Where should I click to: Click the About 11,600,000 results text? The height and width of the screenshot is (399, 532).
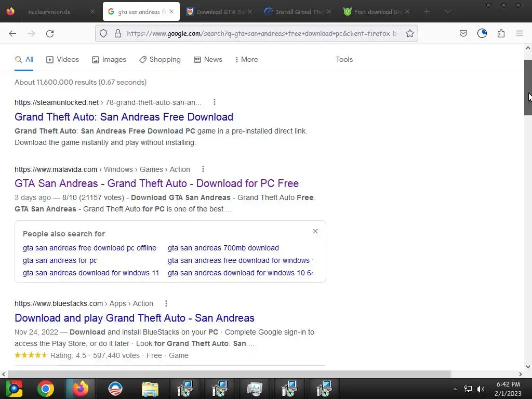click(x=81, y=82)
